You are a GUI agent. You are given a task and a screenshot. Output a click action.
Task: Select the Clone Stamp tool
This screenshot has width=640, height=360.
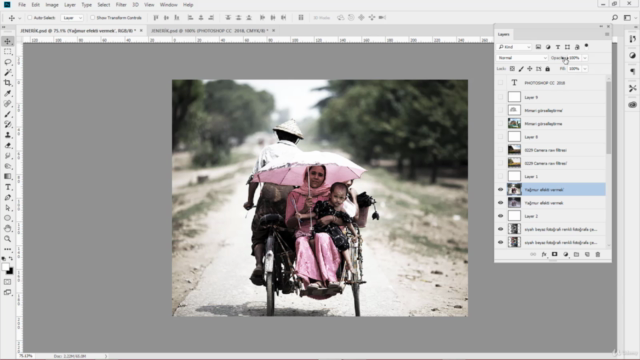(8, 135)
